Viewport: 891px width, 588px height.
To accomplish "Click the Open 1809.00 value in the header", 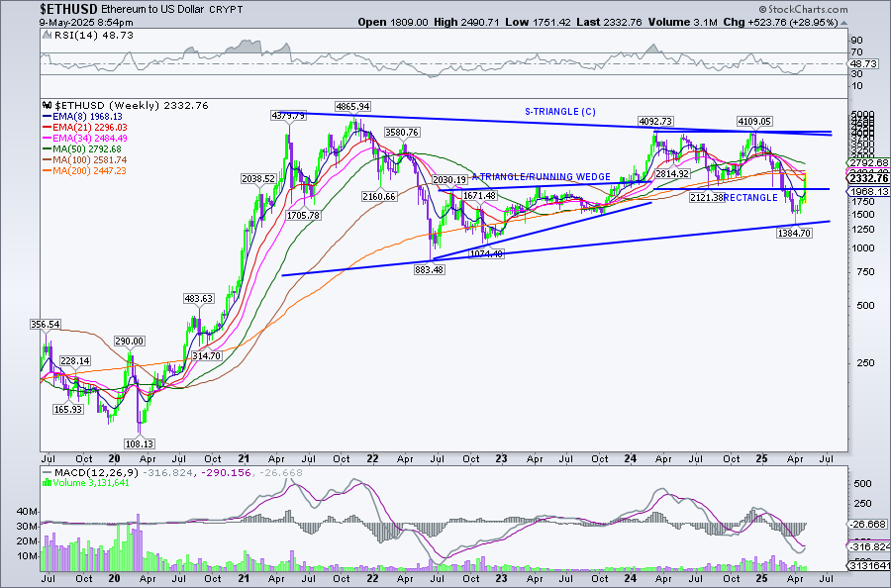I will point(393,22).
